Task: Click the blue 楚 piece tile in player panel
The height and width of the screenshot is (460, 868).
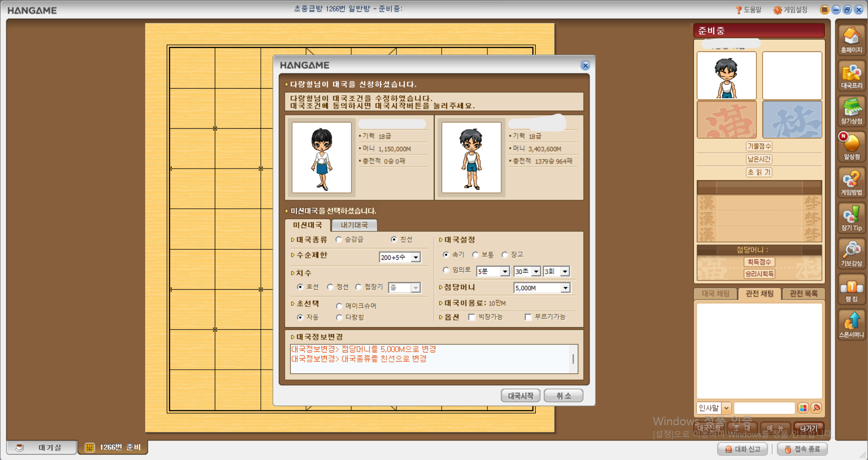Action: (792, 120)
